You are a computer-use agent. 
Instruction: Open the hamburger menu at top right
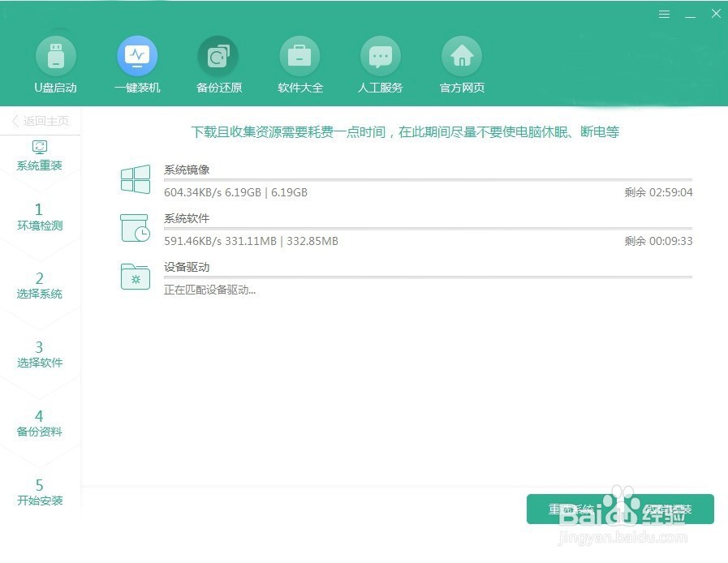tap(664, 14)
